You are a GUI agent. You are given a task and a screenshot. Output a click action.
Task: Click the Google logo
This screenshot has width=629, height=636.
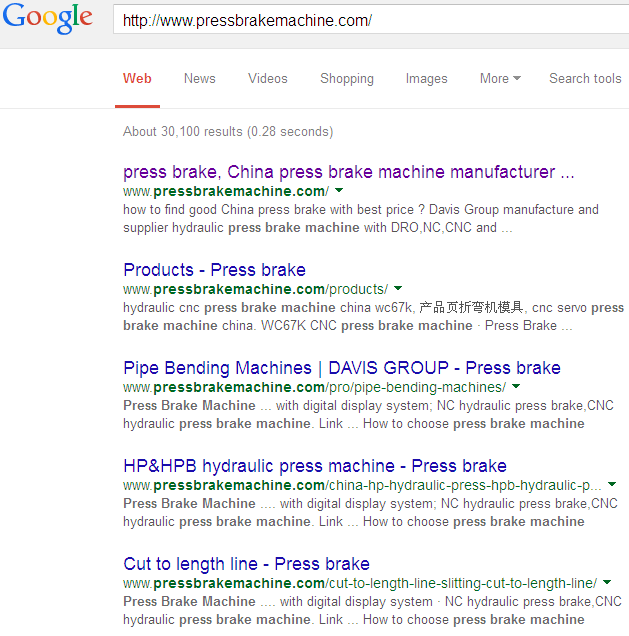(x=47, y=19)
